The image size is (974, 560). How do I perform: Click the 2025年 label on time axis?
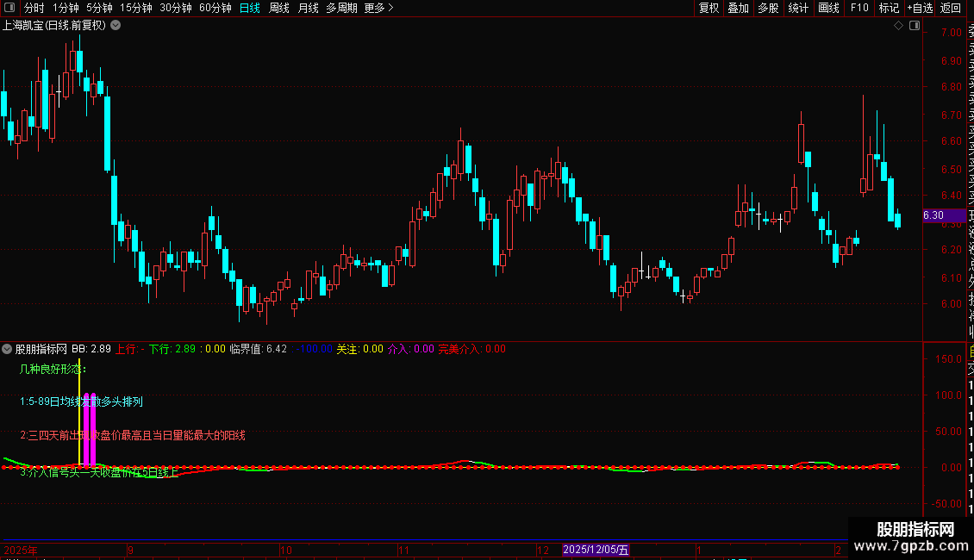point(21,550)
